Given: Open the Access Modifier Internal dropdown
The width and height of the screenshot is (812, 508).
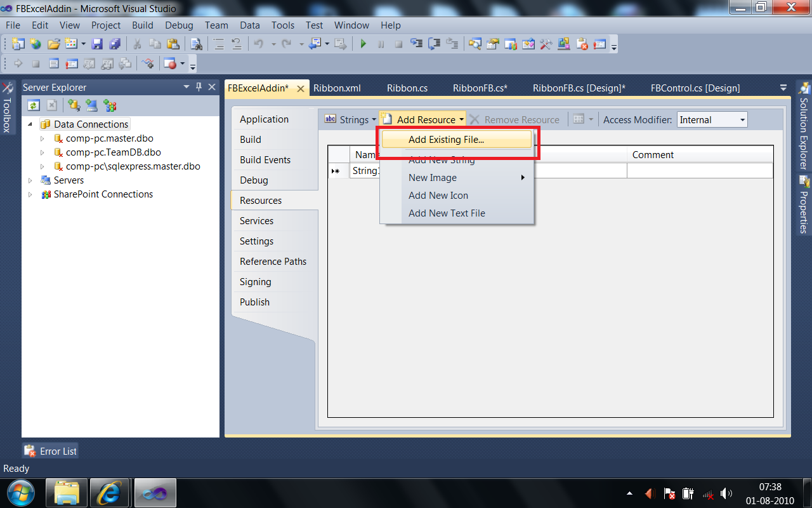Looking at the screenshot, I should [x=742, y=119].
